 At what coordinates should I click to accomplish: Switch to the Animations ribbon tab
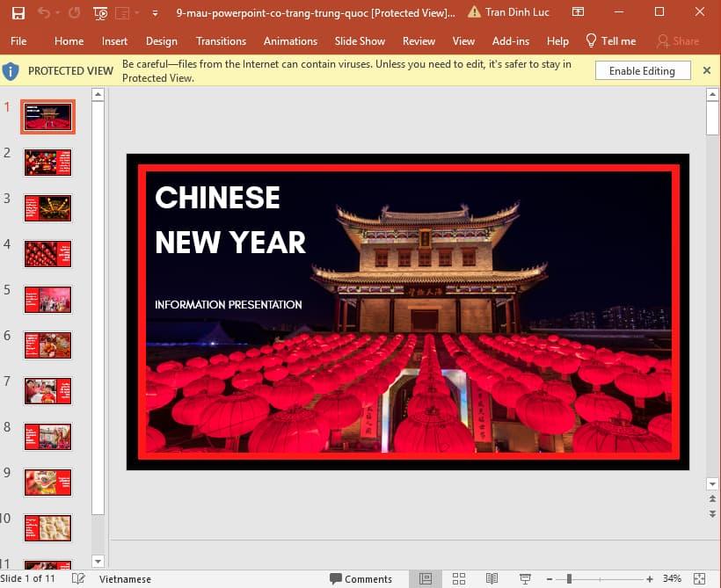[290, 40]
